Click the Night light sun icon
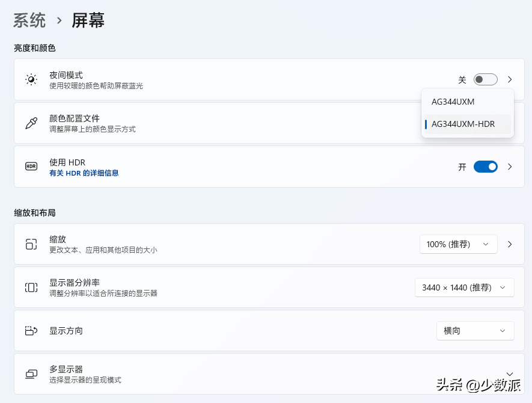 (31, 79)
